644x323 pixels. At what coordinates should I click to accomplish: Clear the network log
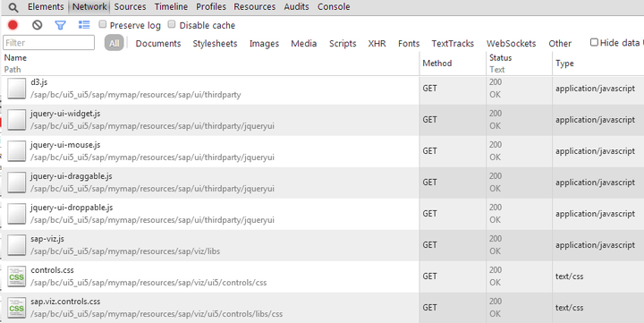[37, 25]
